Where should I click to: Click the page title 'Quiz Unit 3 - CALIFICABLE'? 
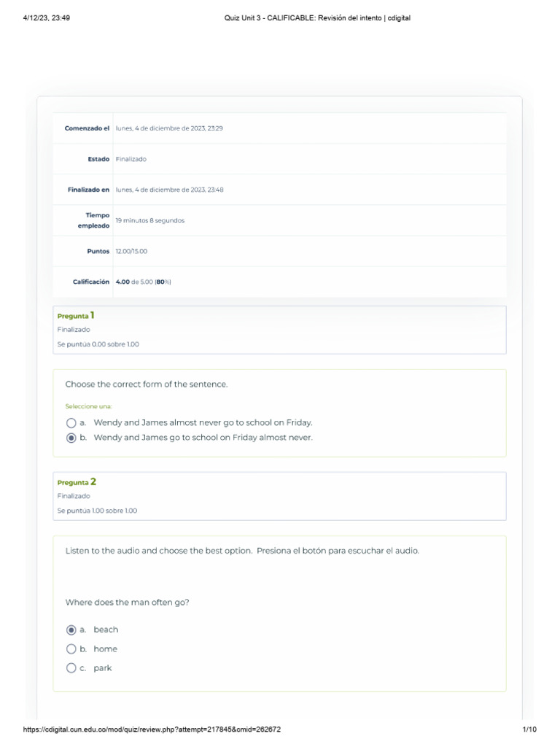[x=316, y=18]
